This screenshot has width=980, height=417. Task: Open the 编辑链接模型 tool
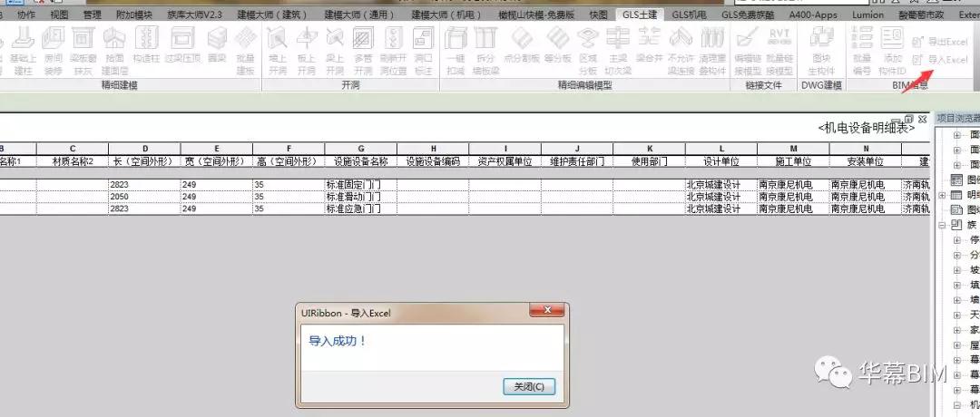tap(747, 51)
